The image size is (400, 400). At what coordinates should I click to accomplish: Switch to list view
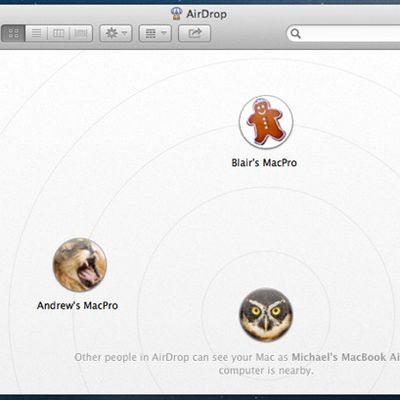pyautogui.click(x=36, y=33)
